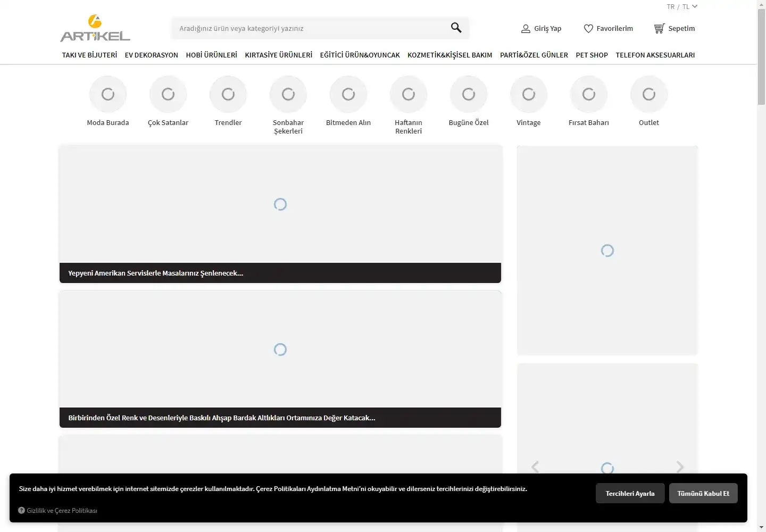Open the HOBİ ÜRÜNLERİ menu
The height and width of the screenshot is (532, 766).
[x=212, y=55]
